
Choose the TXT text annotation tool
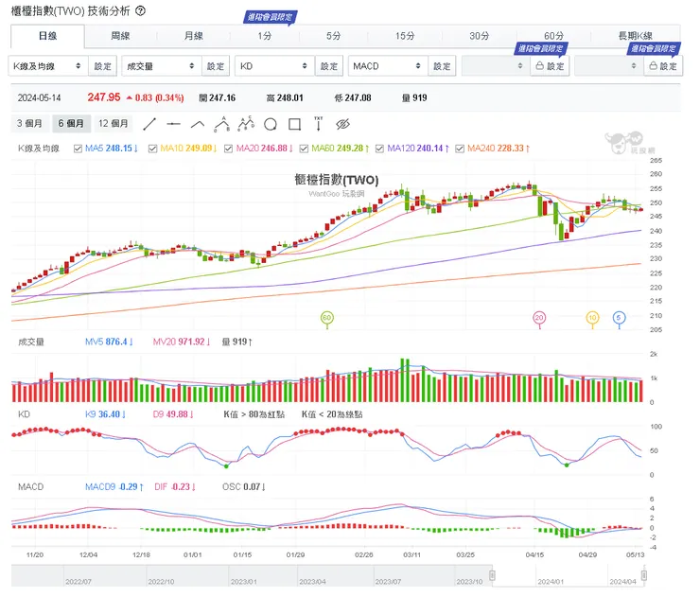pyautogui.click(x=319, y=124)
